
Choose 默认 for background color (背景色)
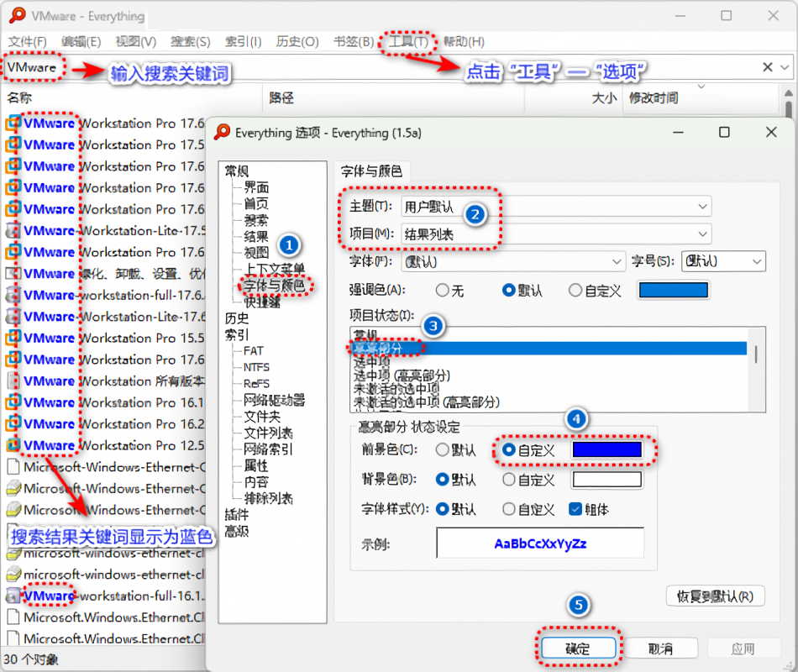point(456,480)
